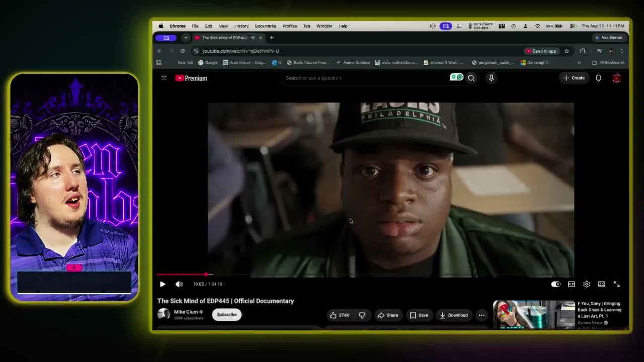The width and height of the screenshot is (644, 362).
Task: Open more actions three-dot menu
Action: (481, 315)
